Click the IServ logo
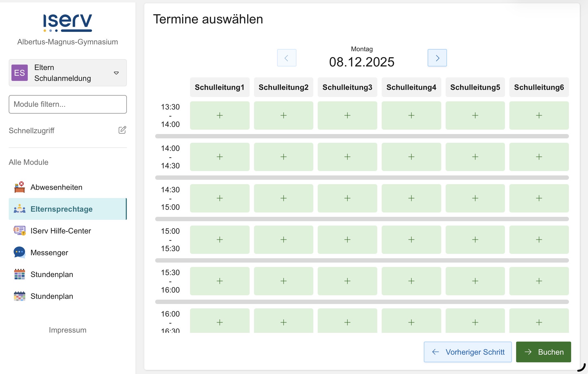 68,23
